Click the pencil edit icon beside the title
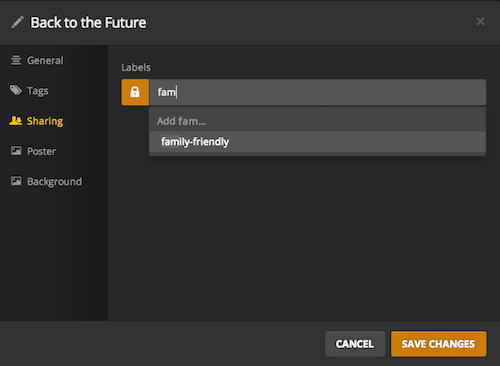500x366 pixels. [x=17, y=22]
